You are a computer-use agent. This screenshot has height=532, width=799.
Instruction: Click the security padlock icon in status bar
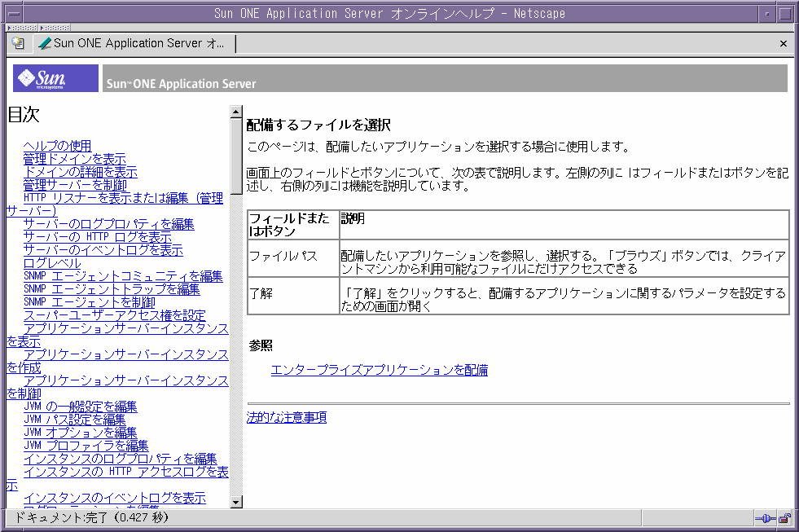[784, 519]
